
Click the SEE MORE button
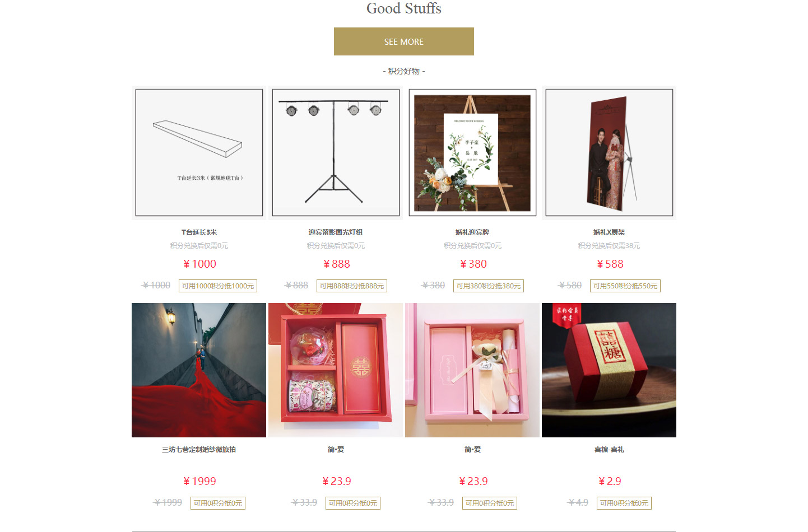coord(403,41)
